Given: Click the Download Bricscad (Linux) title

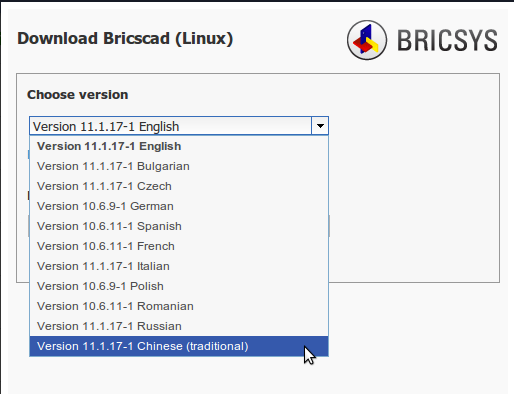Looking at the screenshot, I should click(x=125, y=38).
